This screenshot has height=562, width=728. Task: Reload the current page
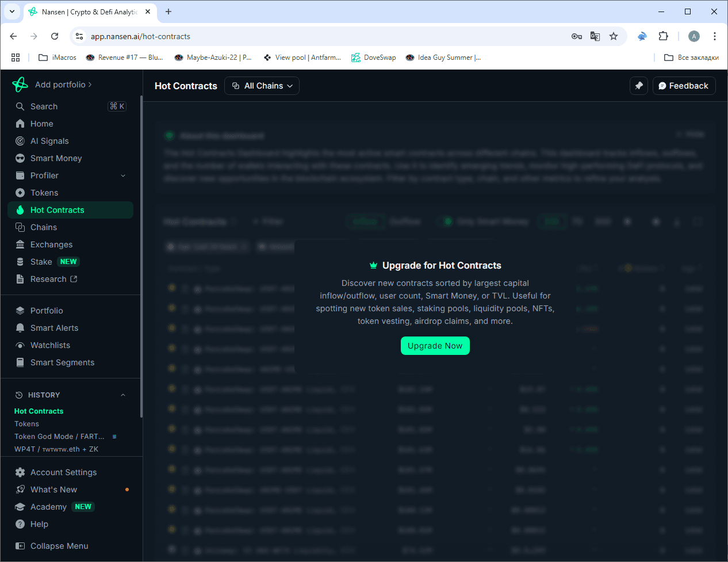coord(55,36)
